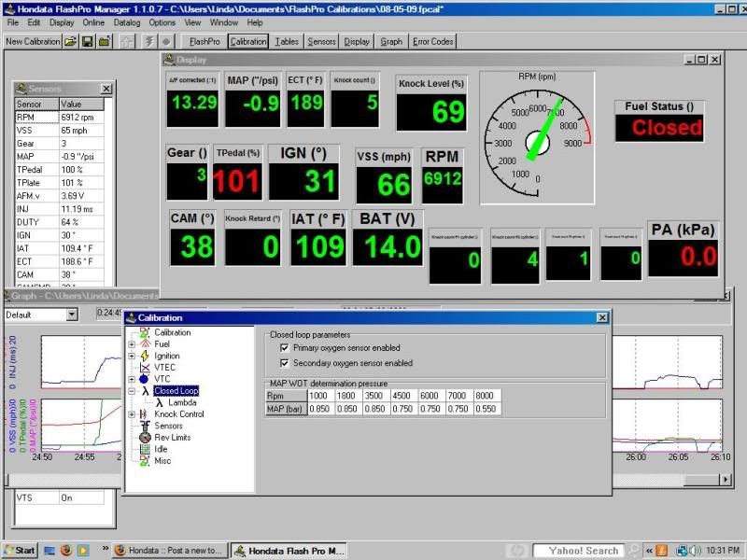Click the RPM row in Sensors window

coord(60,118)
